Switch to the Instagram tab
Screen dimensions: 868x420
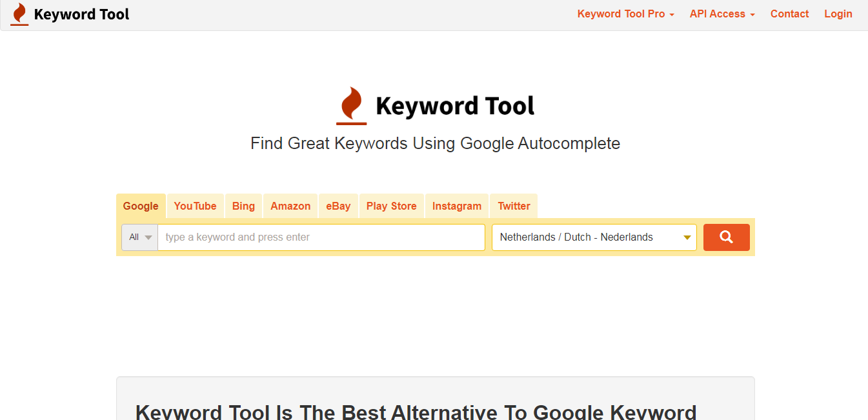pyautogui.click(x=457, y=206)
